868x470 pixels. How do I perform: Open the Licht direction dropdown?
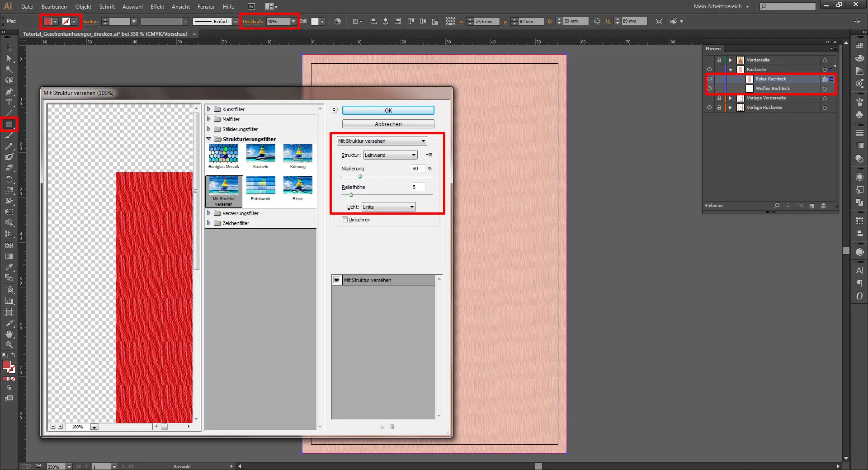click(388, 207)
